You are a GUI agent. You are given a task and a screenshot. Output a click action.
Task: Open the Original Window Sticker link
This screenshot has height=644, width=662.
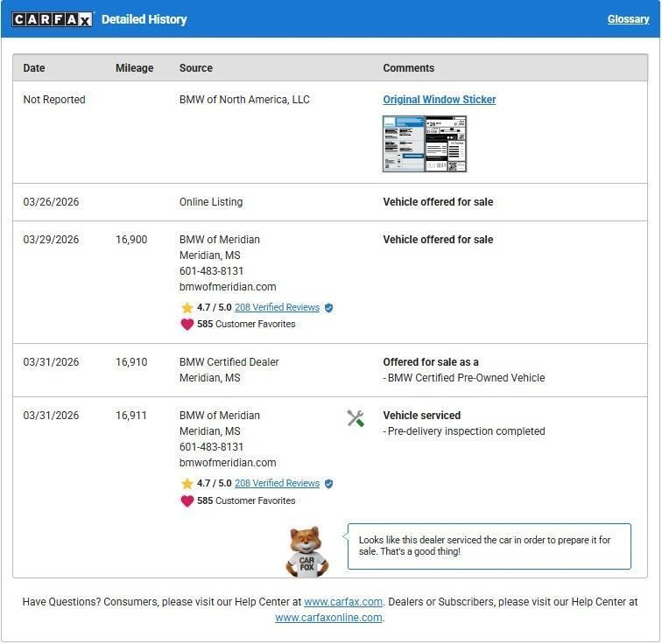439,100
